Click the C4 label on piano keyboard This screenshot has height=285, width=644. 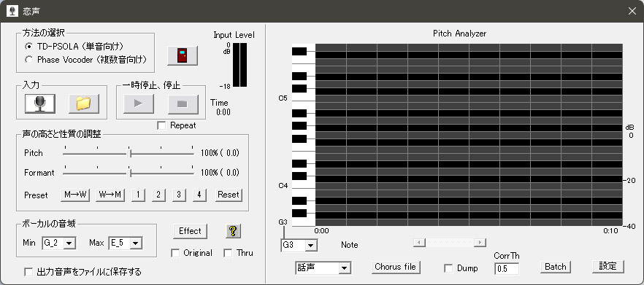[283, 186]
